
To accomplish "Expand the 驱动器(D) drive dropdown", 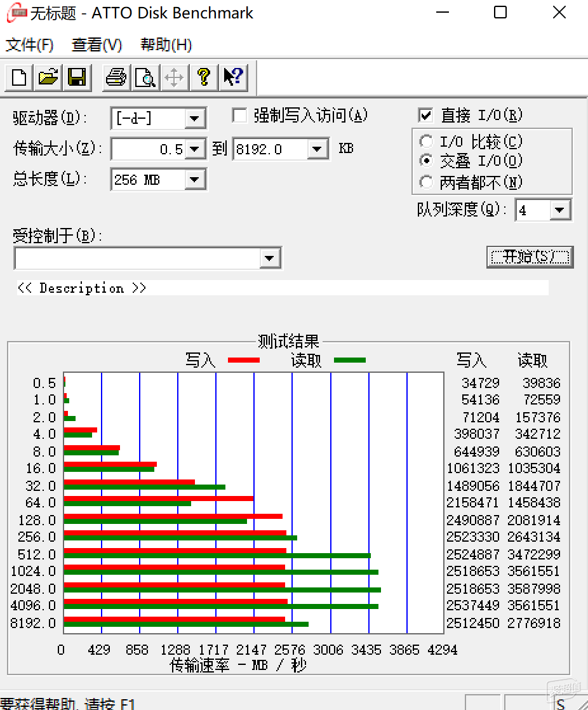I will point(195,119).
